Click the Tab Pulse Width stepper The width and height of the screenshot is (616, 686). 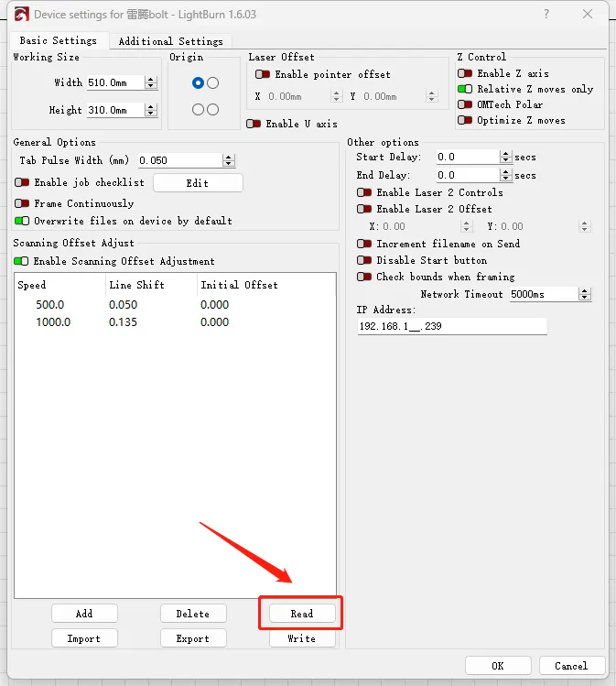point(229,160)
